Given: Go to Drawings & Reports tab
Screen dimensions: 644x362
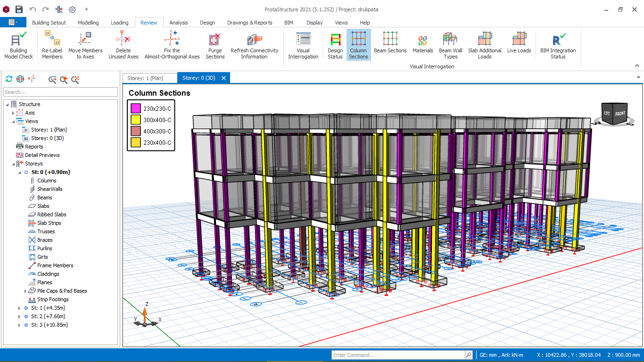Looking at the screenshot, I should (250, 23).
